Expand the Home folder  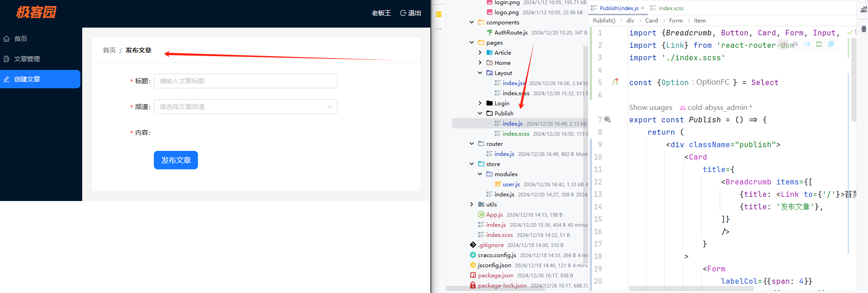coord(480,63)
